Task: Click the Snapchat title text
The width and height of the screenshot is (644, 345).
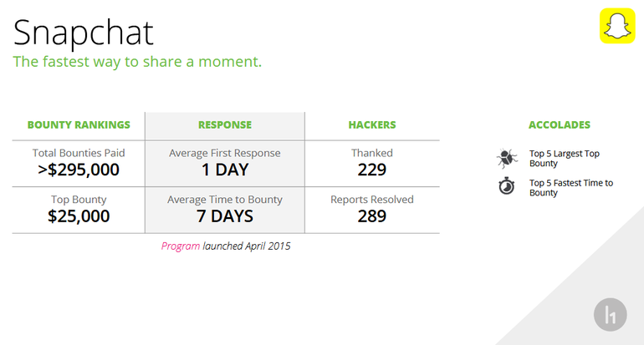Action: 84,33
